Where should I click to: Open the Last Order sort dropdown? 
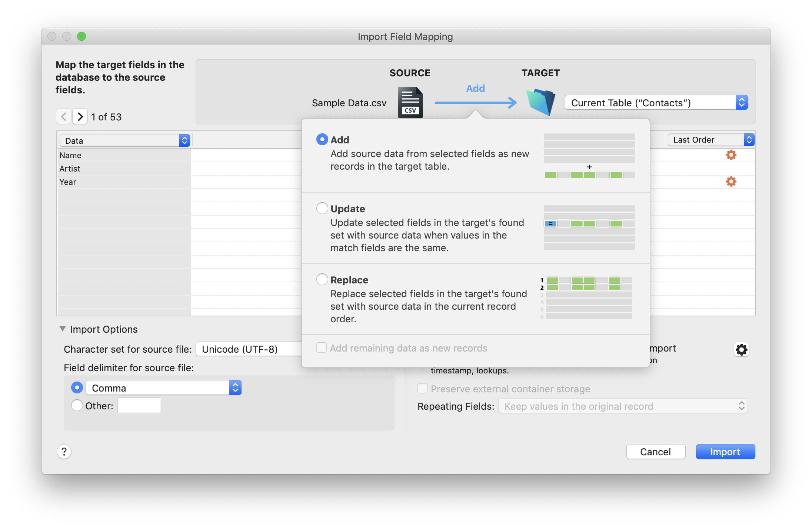(x=711, y=140)
